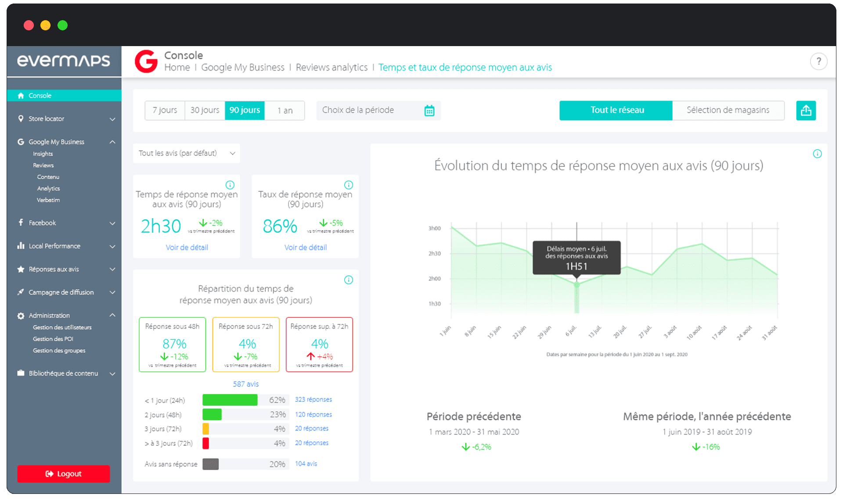The width and height of the screenshot is (843, 504).
Task: Expand the Campagne de diffusion section
Action: (61, 292)
